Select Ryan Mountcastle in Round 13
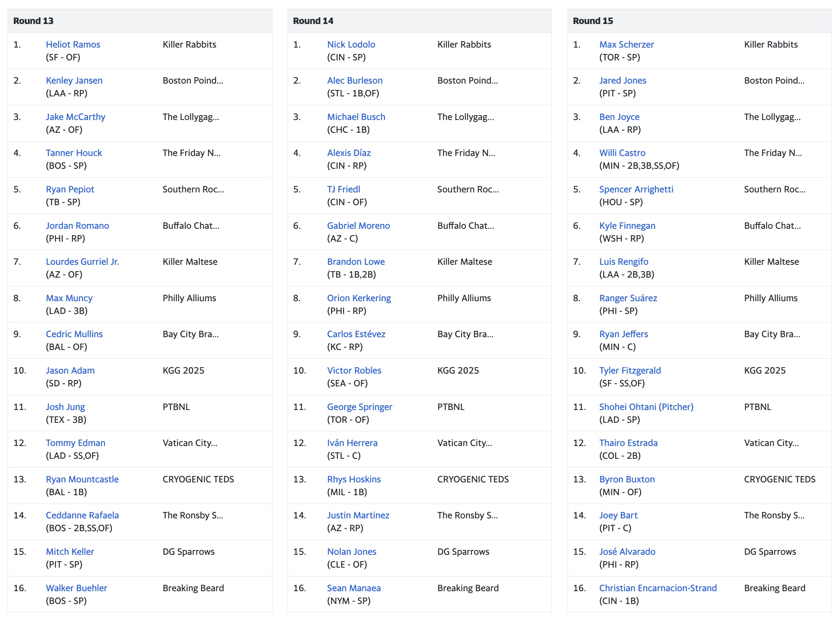Screen dimensions: 840x620 pos(82,479)
